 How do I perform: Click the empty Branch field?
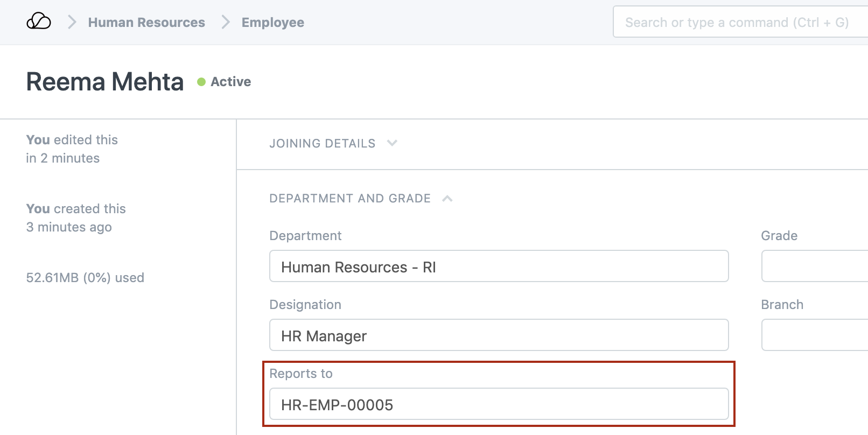point(814,335)
